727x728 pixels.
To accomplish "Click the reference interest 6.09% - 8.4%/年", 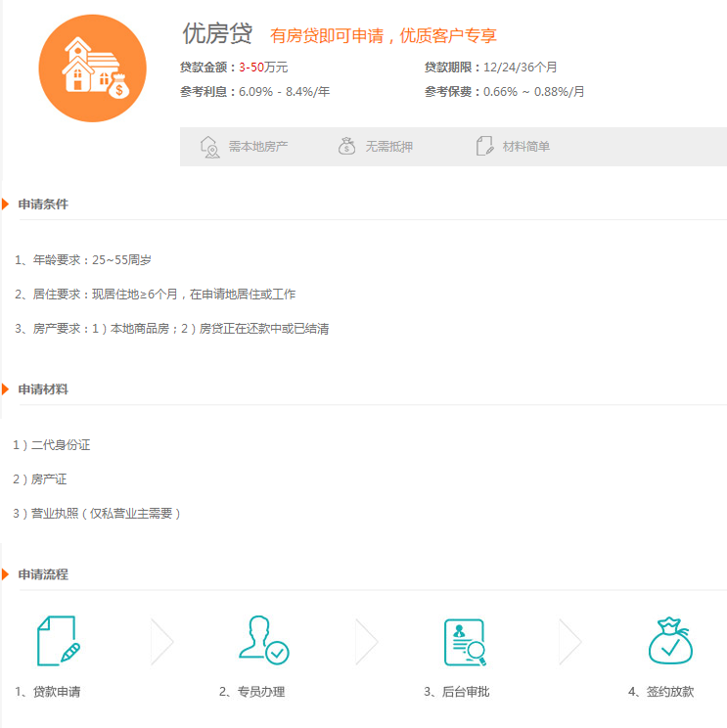I will pyautogui.click(x=284, y=92).
